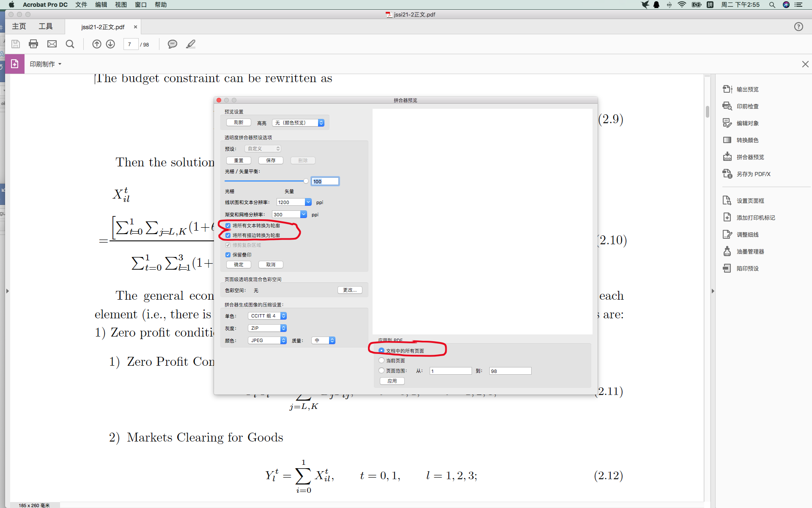The width and height of the screenshot is (812, 508).
Task: Open 陷印预设 trap presets
Action: point(747,268)
